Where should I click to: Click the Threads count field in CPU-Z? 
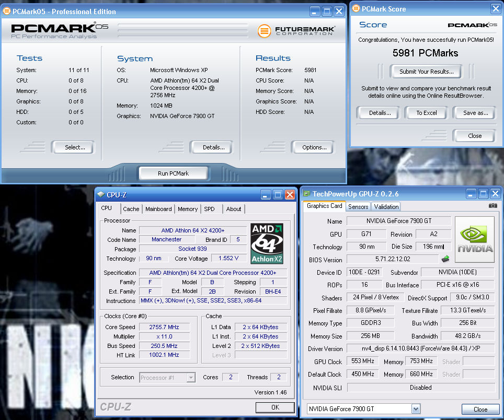[x=279, y=377]
